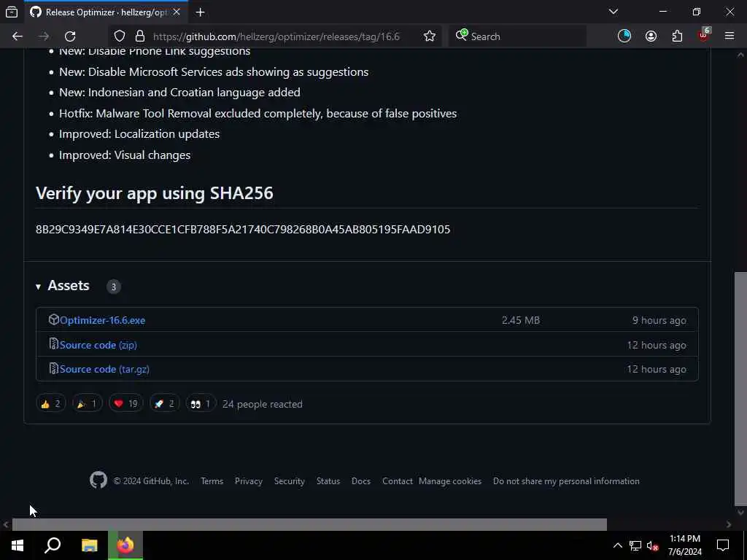Open the Extensions puzzle icon
The width and height of the screenshot is (747, 560).
tap(677, 36)
